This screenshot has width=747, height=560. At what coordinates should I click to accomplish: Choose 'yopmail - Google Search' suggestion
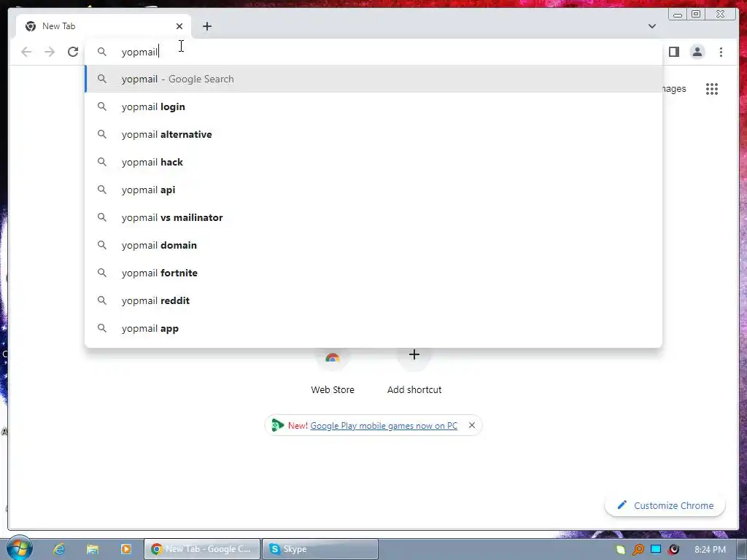[x=373, y=79]
